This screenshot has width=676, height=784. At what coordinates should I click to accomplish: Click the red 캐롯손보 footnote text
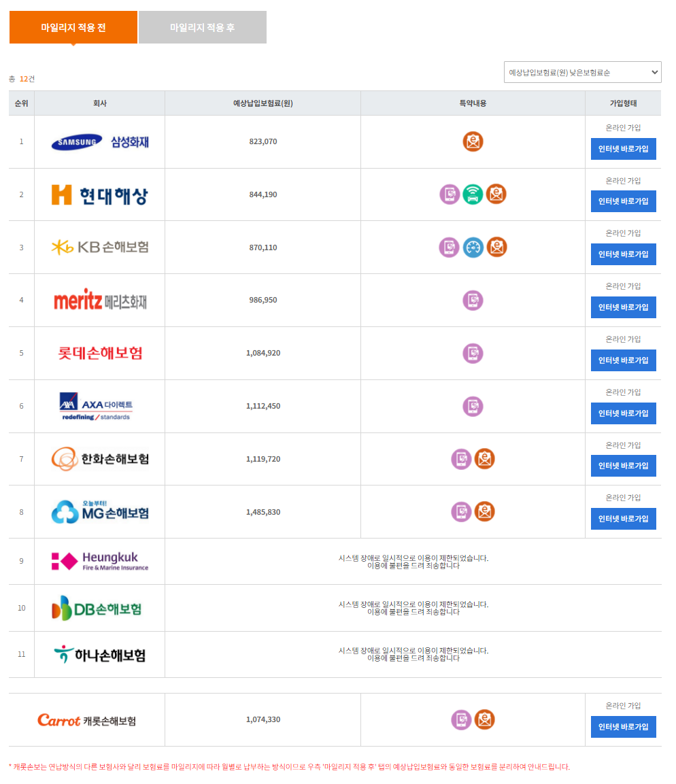(290, 767)
